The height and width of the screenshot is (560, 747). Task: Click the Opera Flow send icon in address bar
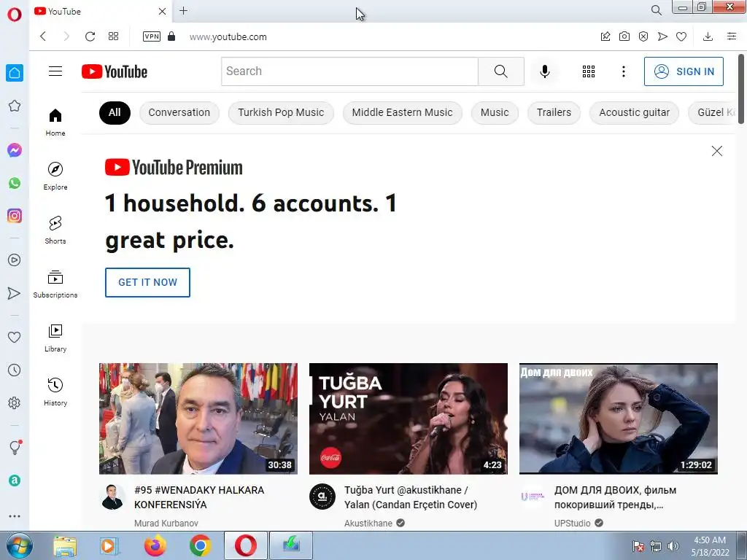[x=662, y=36]
